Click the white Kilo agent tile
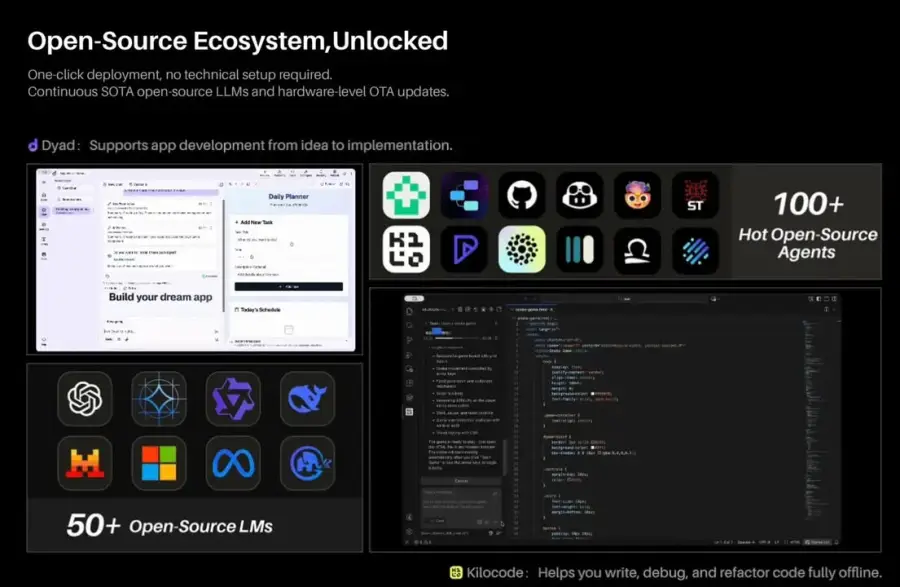900x587 pixels. (x=406, y=250)
